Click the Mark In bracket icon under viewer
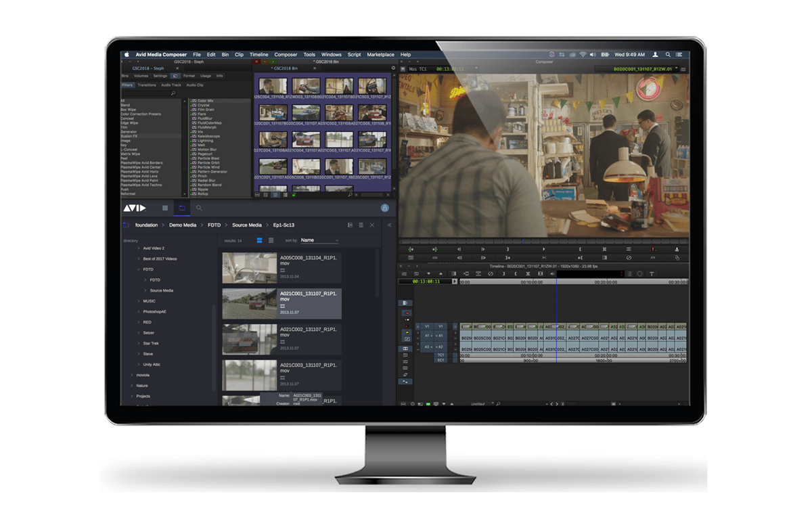812x515 pixels. coord(580,249)
